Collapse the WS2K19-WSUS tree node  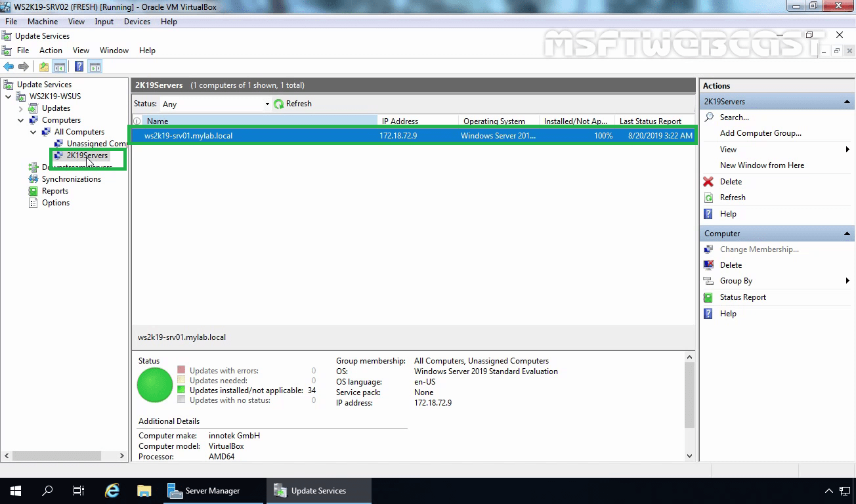pos(9,96)
